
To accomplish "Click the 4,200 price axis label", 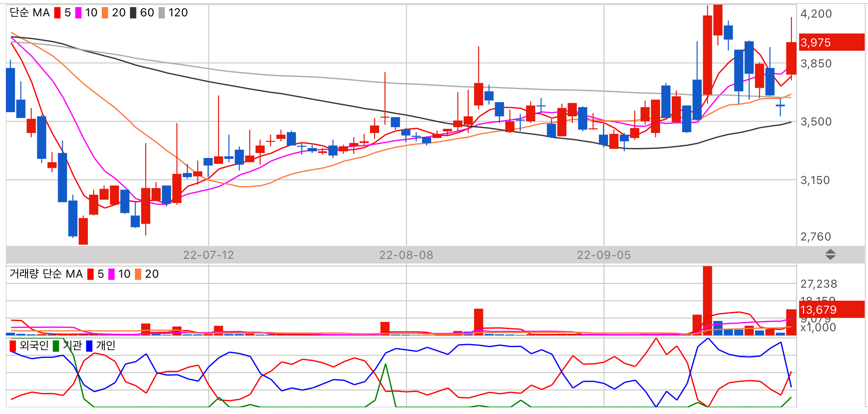I will [x=816, y=14].
